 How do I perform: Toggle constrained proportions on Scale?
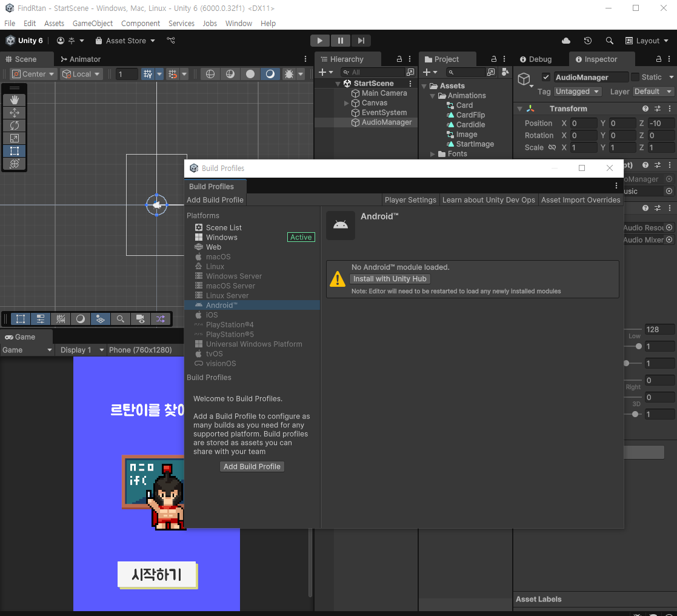[x=552, y=148]
